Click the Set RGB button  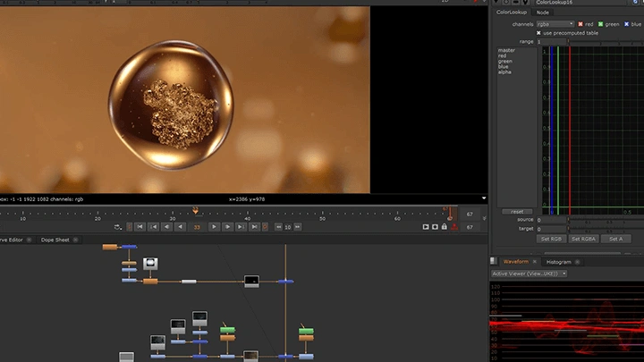[551, 239]
